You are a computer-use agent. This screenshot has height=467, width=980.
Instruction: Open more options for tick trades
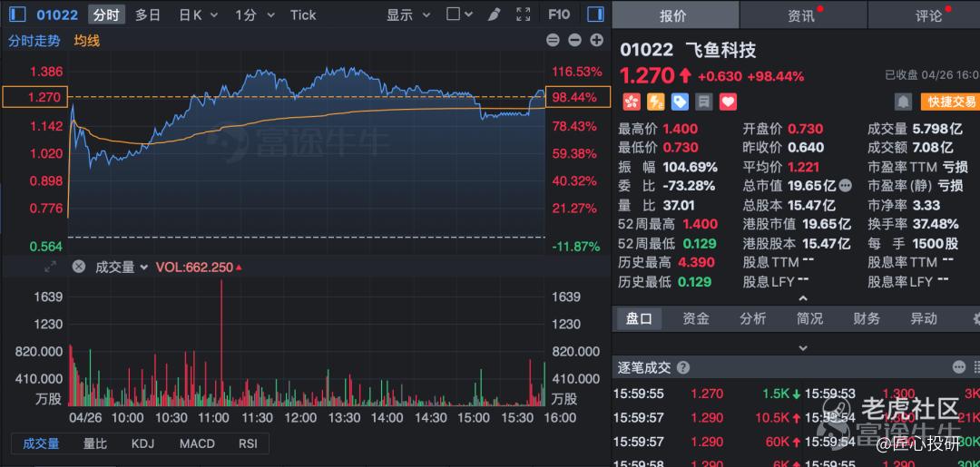959,367
